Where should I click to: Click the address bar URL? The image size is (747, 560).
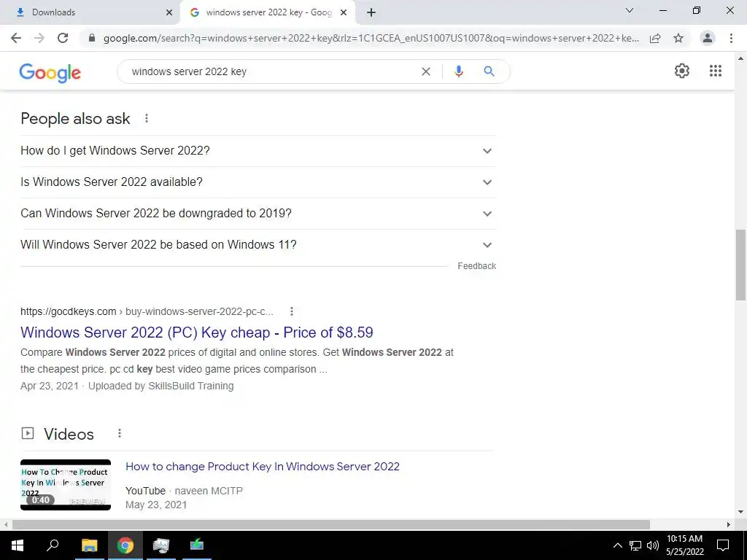pos(371,38)
